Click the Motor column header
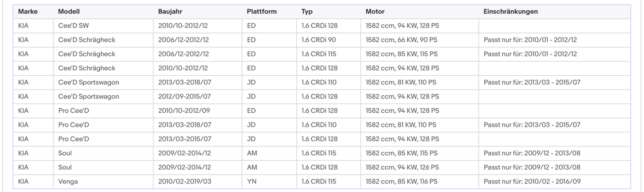 [375, 12]
